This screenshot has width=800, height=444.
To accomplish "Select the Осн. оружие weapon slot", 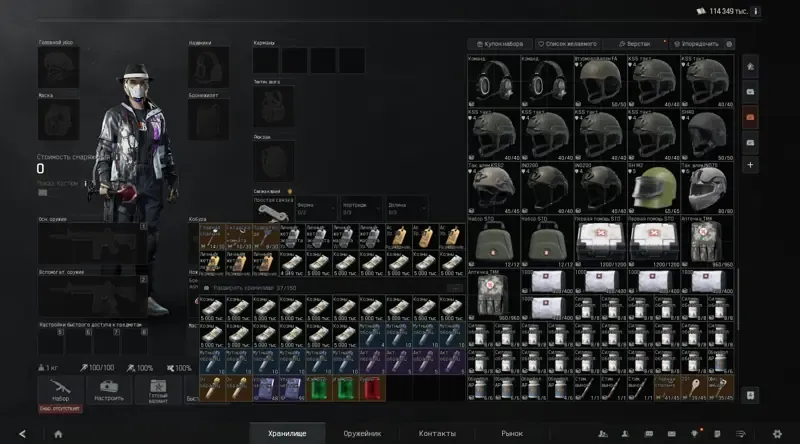I will [x=93, y=244].
